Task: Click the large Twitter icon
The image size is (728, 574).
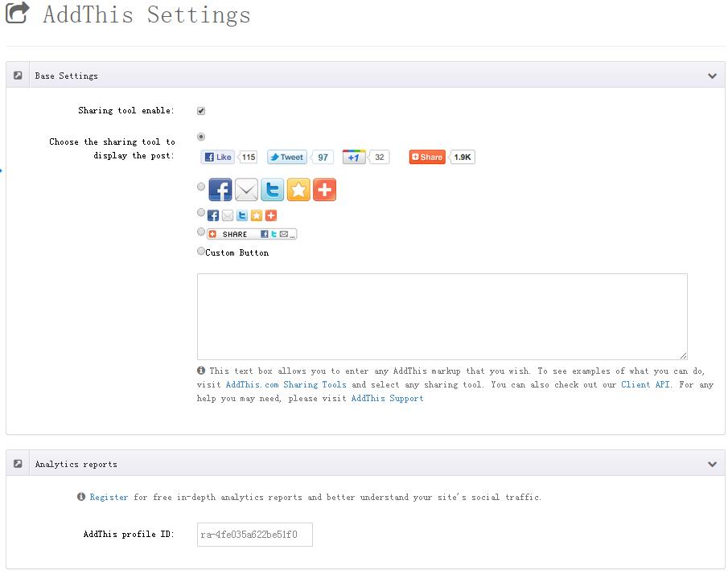Action: tap(272, 189)
